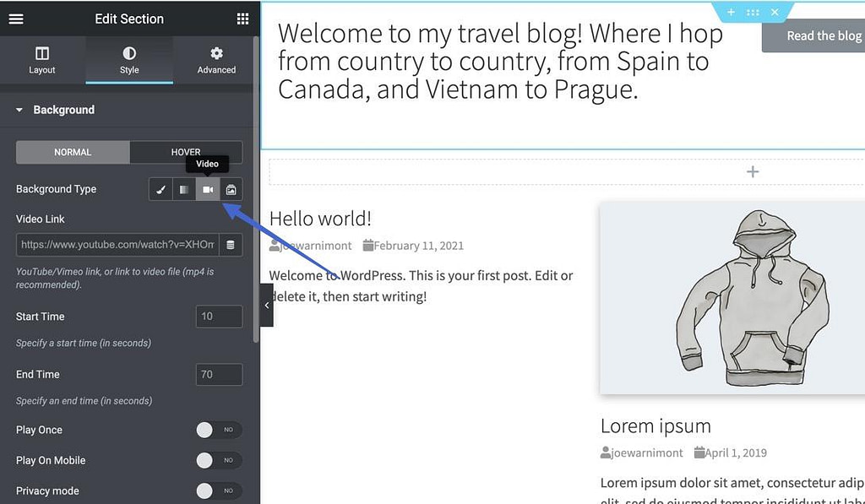
Task: Select the Gradient background type
Action: pos(183,189)
